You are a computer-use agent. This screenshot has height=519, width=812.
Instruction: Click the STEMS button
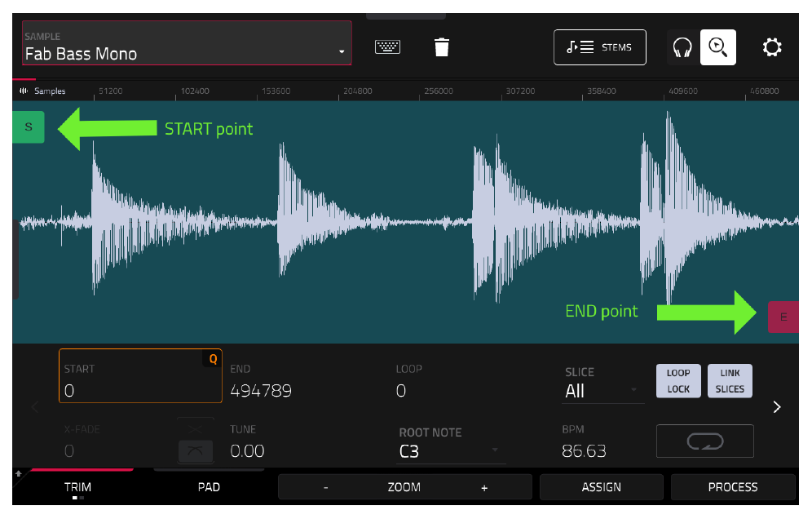click(x=600, y=47)
